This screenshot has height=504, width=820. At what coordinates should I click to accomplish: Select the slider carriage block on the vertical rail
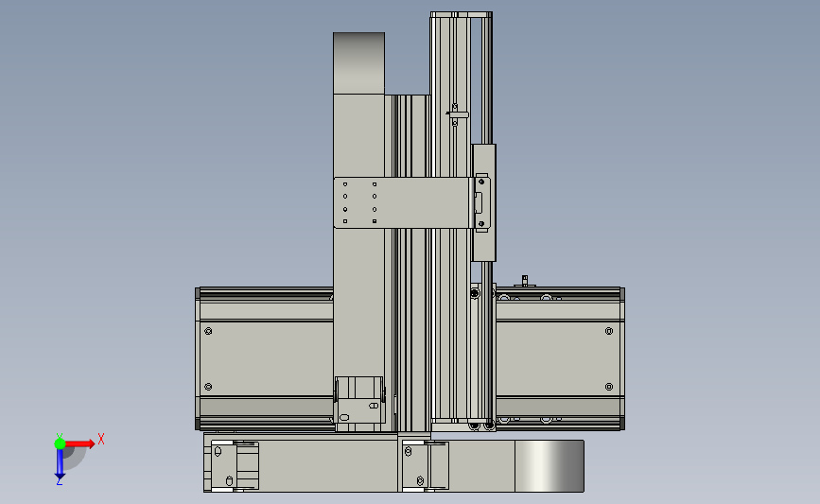coord(483,203)
